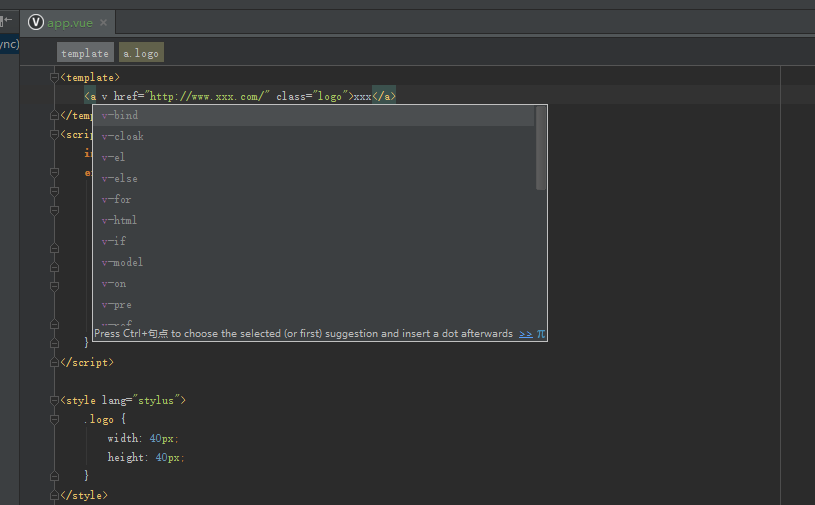815x505 pixels.
Task: Select the a.logo breadcrumb
Action: coord(141,53)
